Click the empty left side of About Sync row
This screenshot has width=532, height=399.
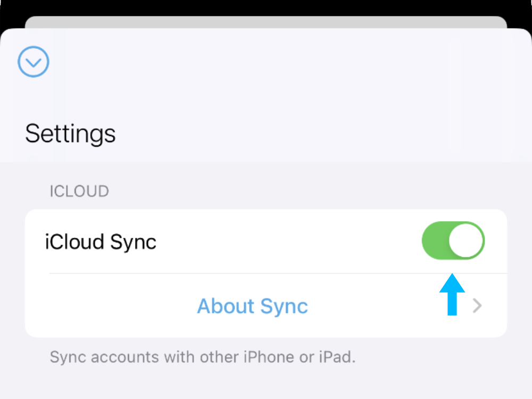click(x=112, y=306)
